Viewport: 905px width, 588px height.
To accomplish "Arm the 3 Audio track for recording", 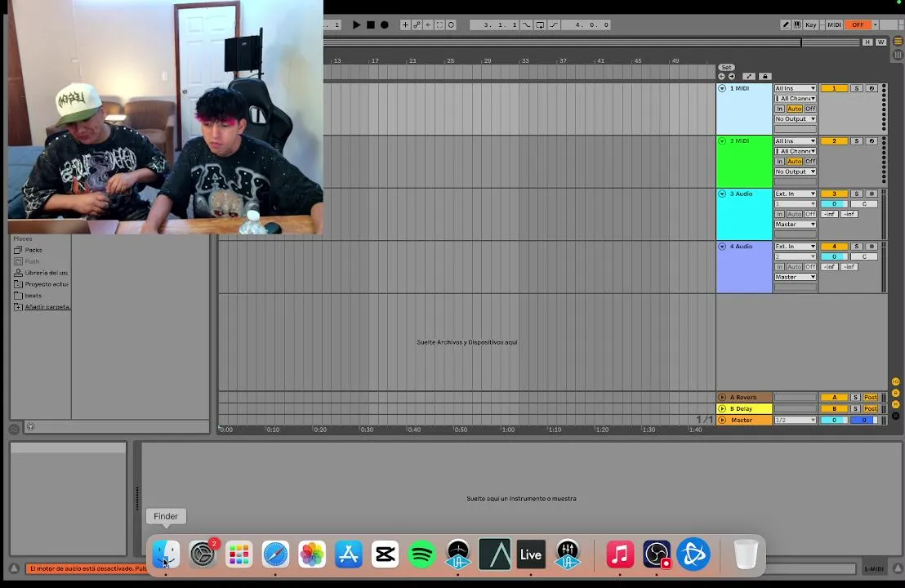I will pos(872,194).
